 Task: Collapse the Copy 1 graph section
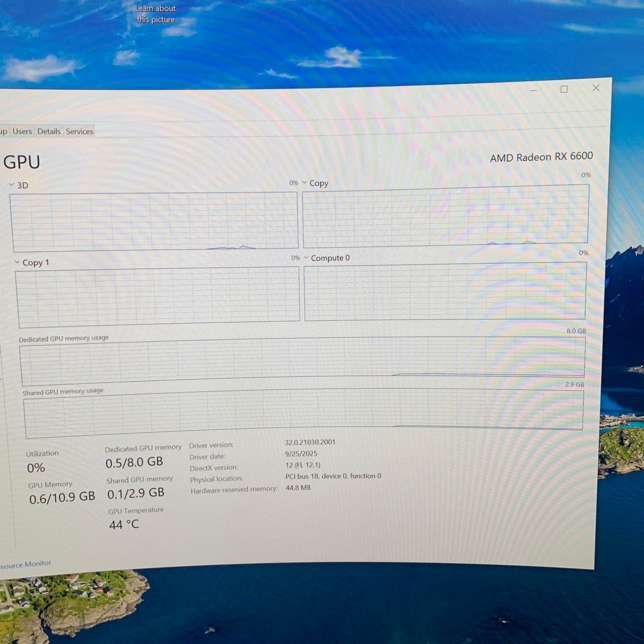[16, 262]
